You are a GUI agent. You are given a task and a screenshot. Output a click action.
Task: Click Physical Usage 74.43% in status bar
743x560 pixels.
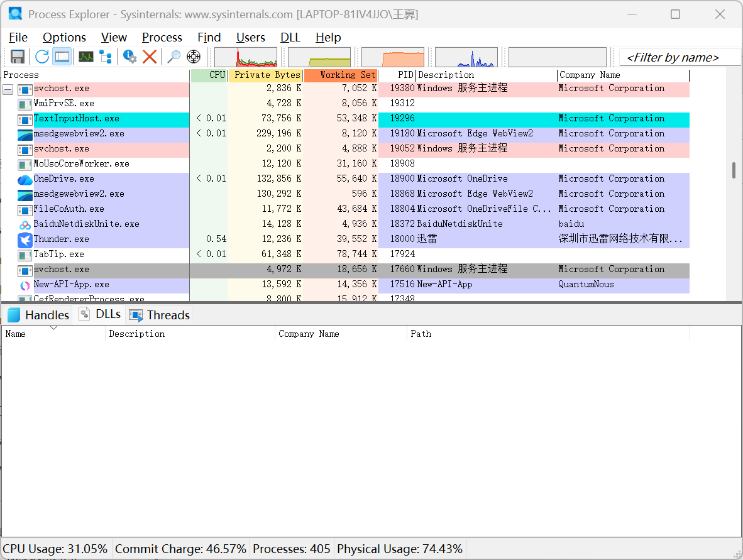point(399,549)
